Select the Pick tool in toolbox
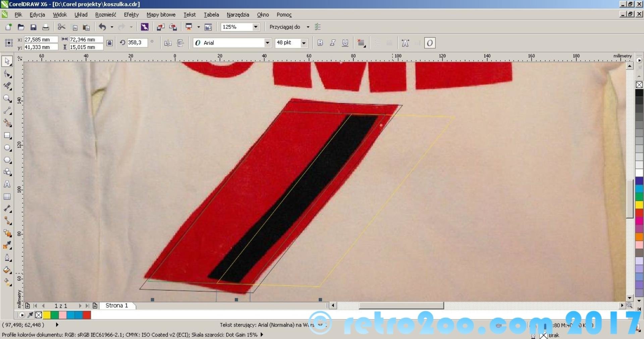The image size is (644, 339). (7, 61)
